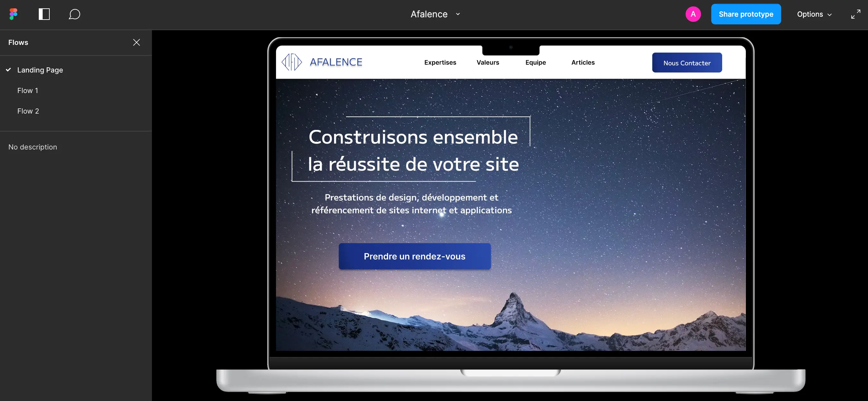The width and height of the screenshot is (868, 401).
Task: Select the Landing Page flow checkmark
Action: (x=8, y=69)
